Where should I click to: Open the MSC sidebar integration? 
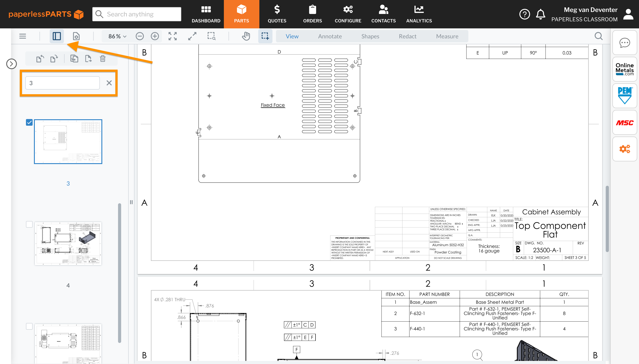pos(625,123)
